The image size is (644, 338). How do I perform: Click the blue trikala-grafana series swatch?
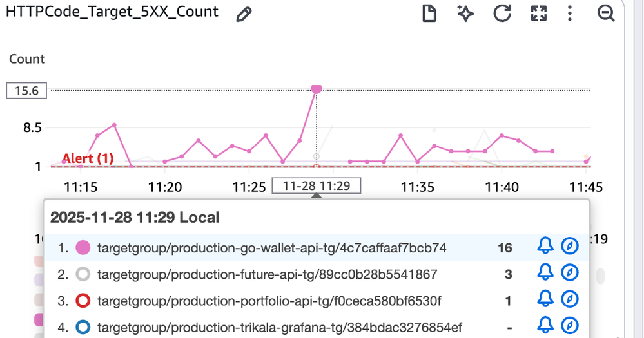(83, 327)
